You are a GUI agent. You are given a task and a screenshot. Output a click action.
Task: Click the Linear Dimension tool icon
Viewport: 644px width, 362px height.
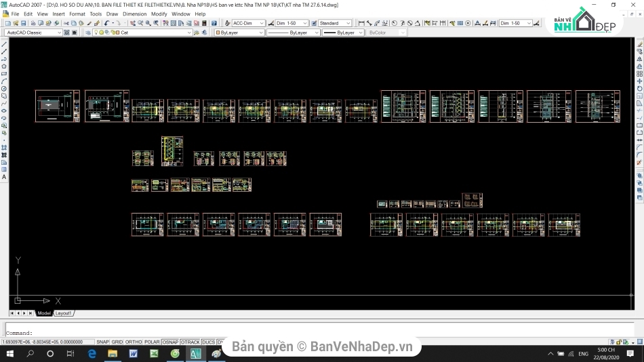tap(361, 23)
